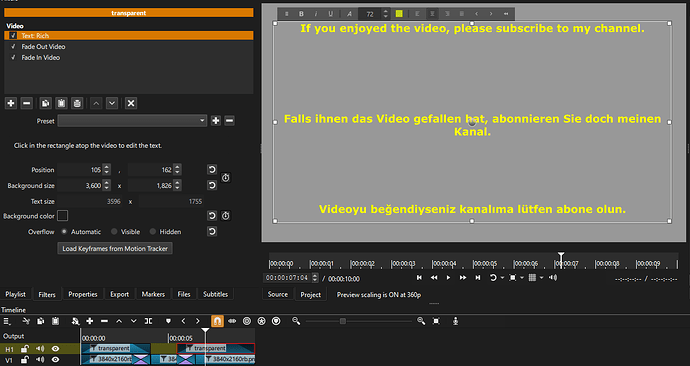690x366 pixels.
Task: Click Load Keyframes from Motion Tracker
Action: 115,249
